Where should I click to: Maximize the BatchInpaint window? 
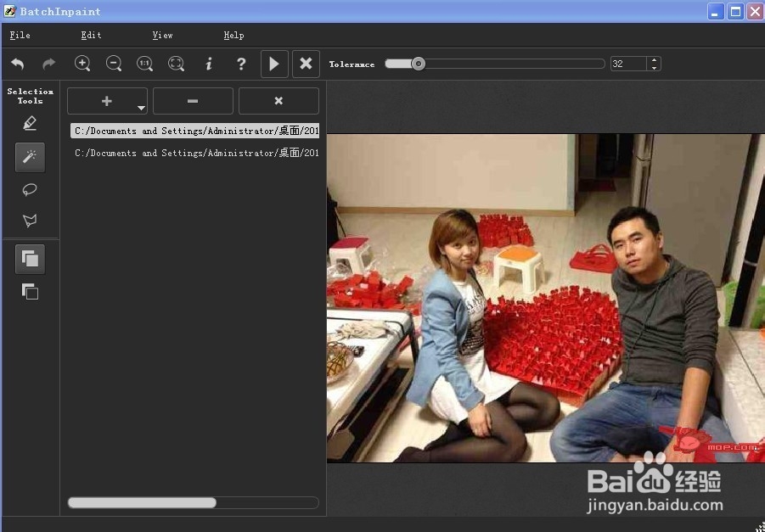[734, 11]
